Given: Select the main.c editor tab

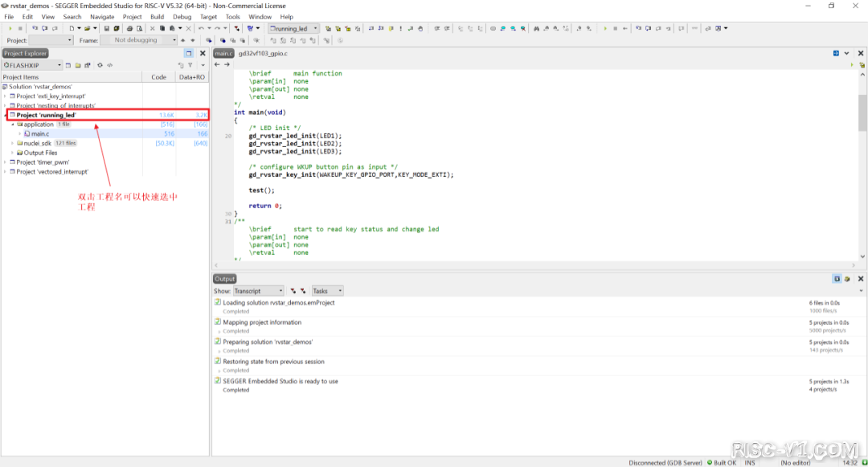Looking at the screenshot, I should 223,54.
